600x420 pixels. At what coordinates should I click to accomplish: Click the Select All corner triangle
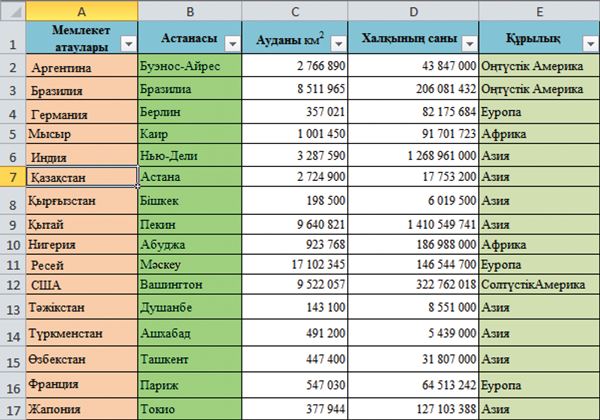click(x=15, y=12)
